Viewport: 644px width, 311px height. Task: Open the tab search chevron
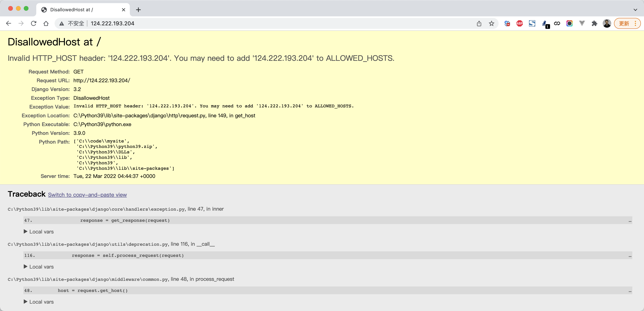point(635,10)
